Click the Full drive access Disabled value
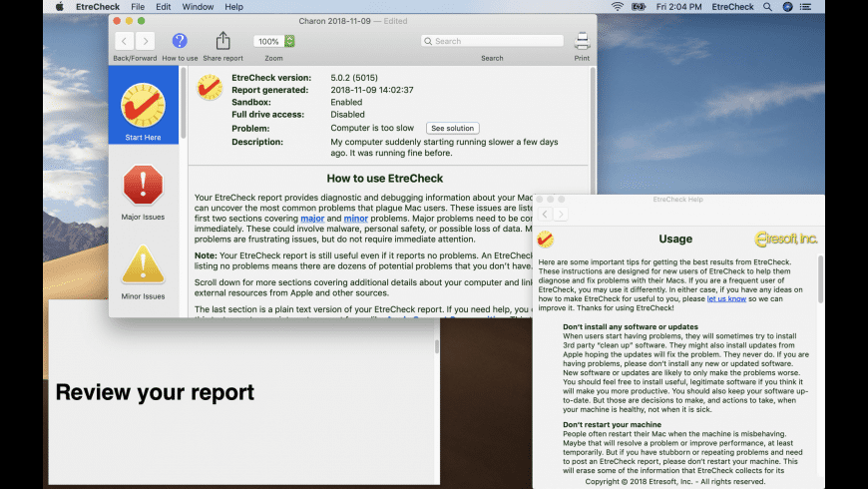The image size is (868, 489). [347, 115]
